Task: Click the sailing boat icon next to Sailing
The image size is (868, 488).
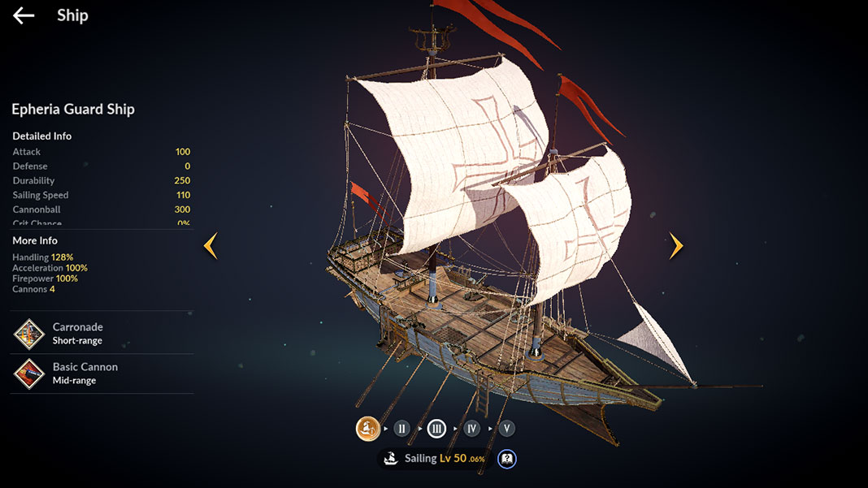Action: click(392, 458)
